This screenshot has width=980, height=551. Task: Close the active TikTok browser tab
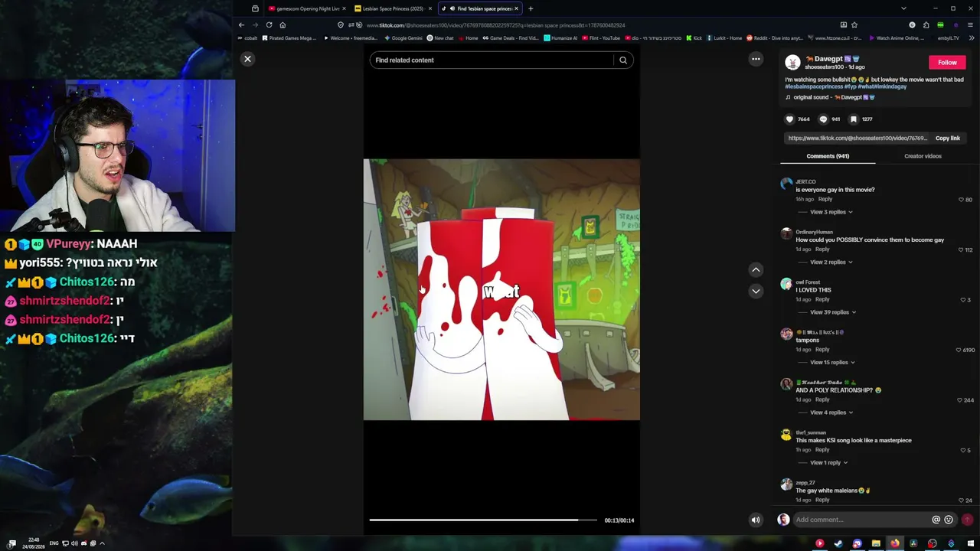516,8
